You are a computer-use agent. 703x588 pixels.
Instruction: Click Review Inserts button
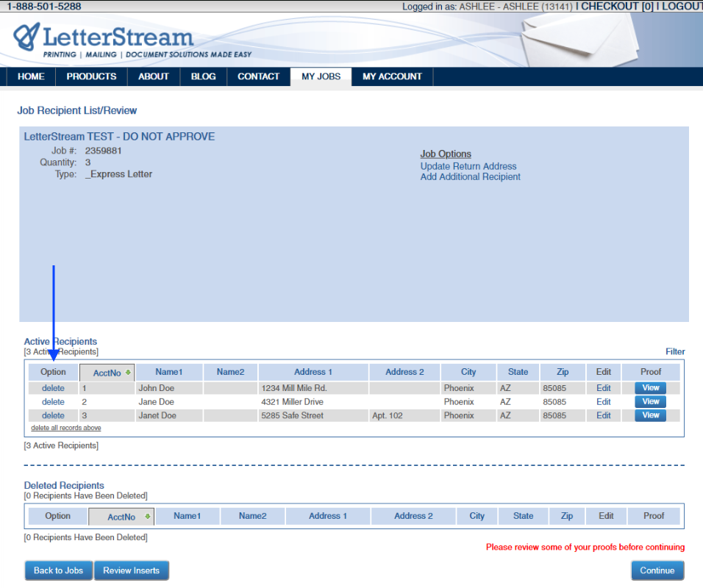(x=132, y=570)
